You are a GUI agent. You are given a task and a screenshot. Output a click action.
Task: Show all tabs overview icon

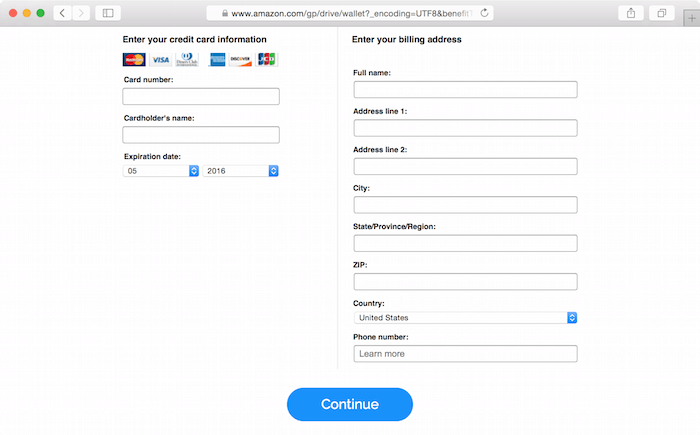tap(662, 13)
